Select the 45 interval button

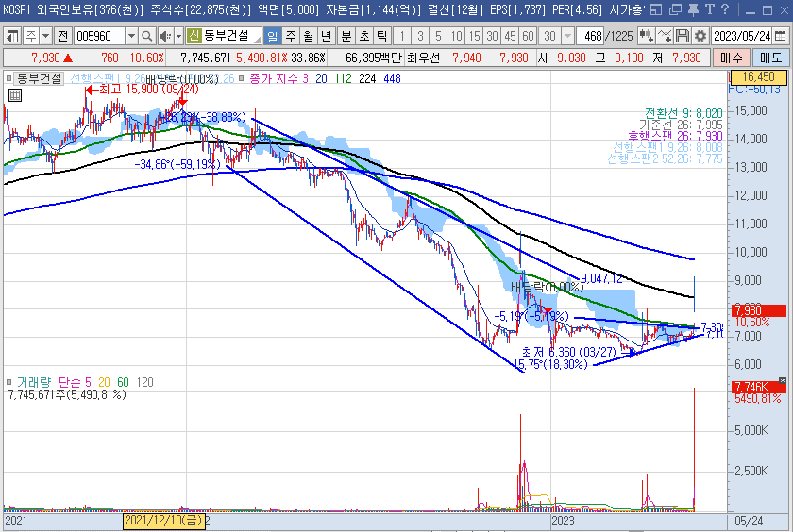point(511,36)
